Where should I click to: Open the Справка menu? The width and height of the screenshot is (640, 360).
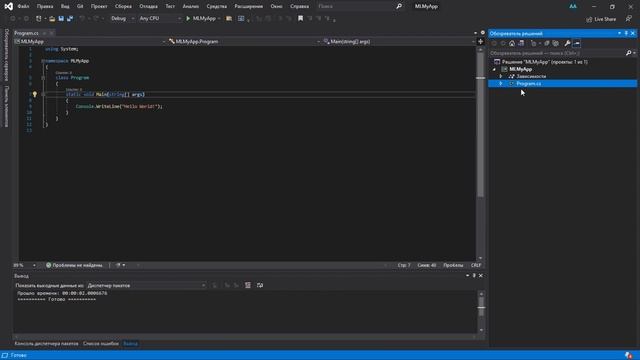[x=299, y=6]
